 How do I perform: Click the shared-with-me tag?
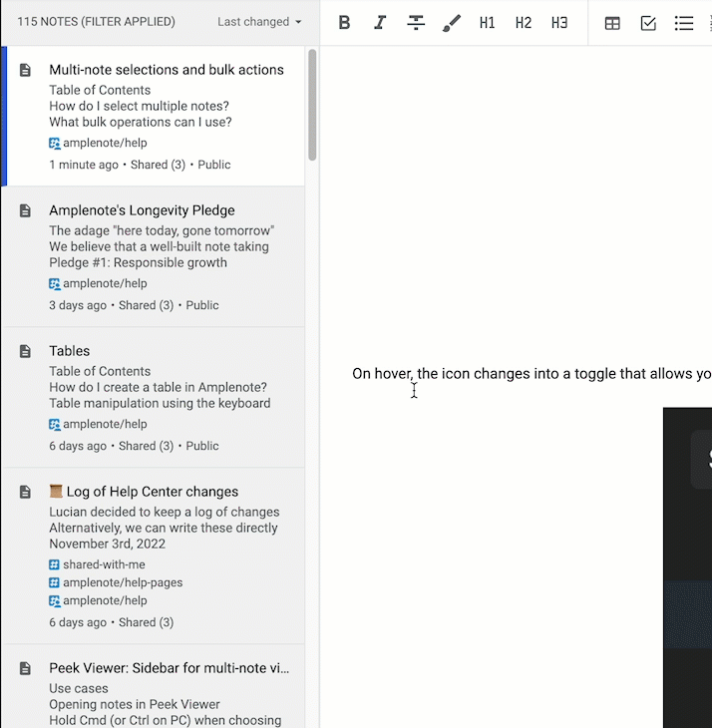click(x=97, y=564)
